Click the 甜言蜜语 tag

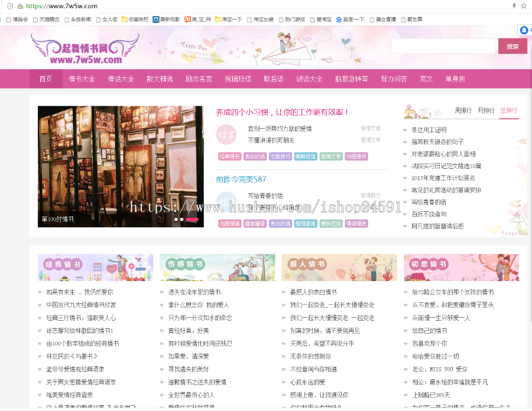pos(255,223)
